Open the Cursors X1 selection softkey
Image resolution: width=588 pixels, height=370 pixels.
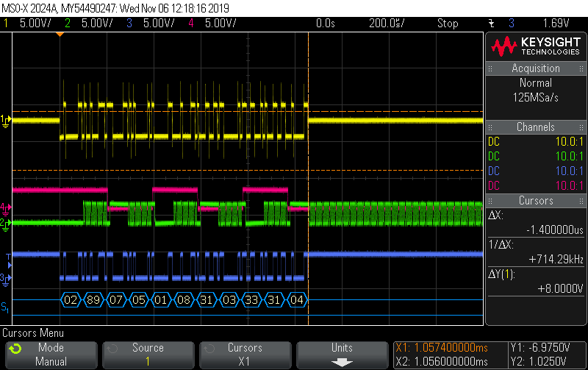pyautogui.click(x=245, y=355)
